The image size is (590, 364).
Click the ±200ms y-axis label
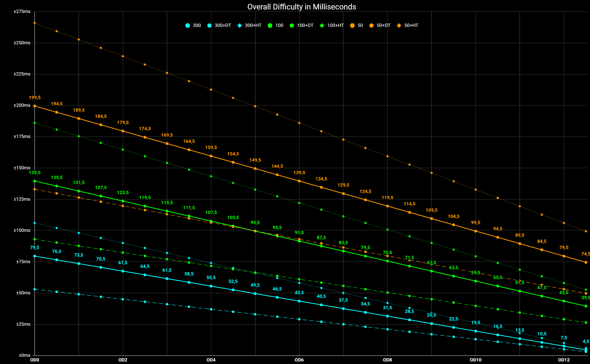pos(22,105)
